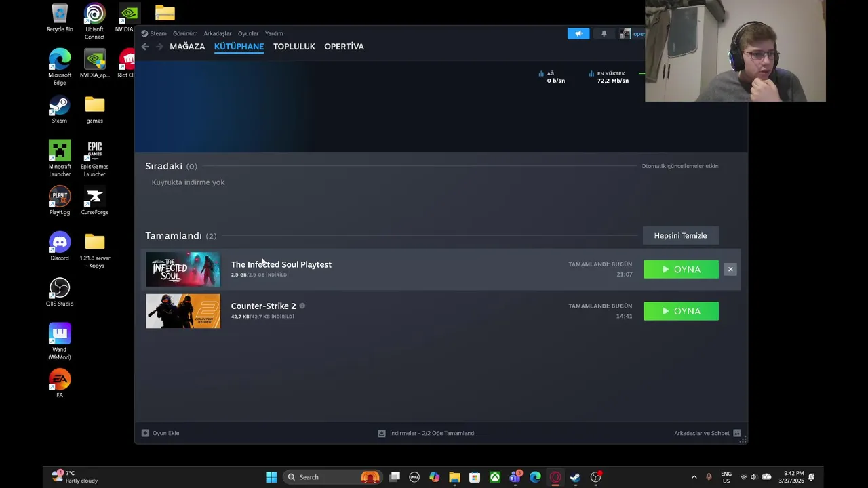Open the Counter-Strike 2 thumbnail
The image size is (868, 488).
click(x=183, y=311)
